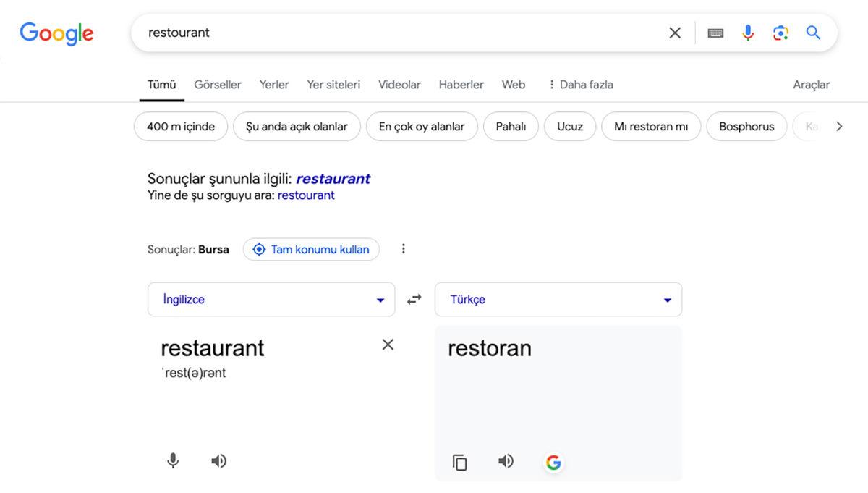Open location options three-dot menu

403,248
